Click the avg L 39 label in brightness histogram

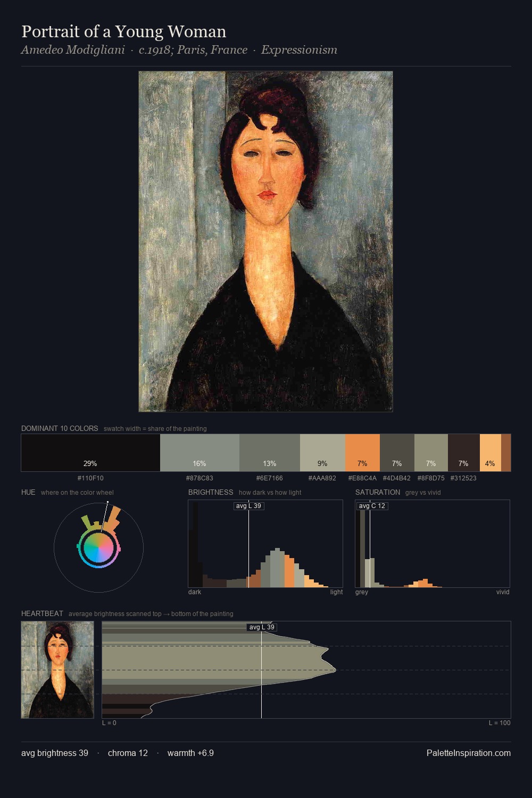(249, 506)
